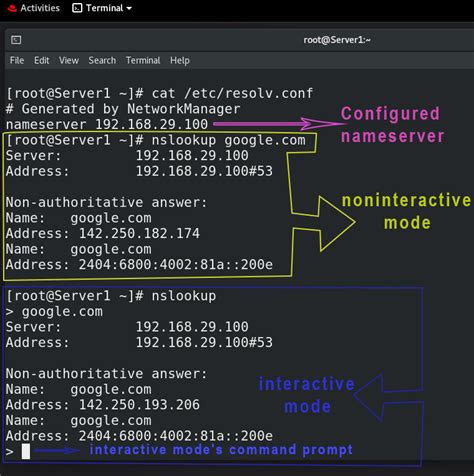Open the Terminal menu in menu bar

(143, 60)
